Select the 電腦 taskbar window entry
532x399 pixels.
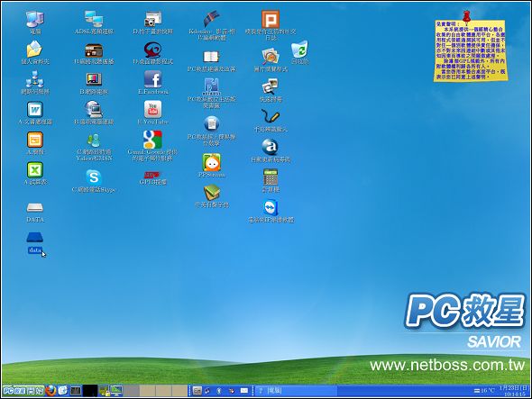pos(295,391)
